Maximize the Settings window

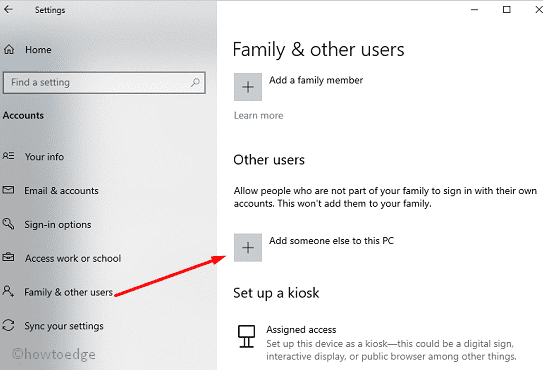point(507,10)
